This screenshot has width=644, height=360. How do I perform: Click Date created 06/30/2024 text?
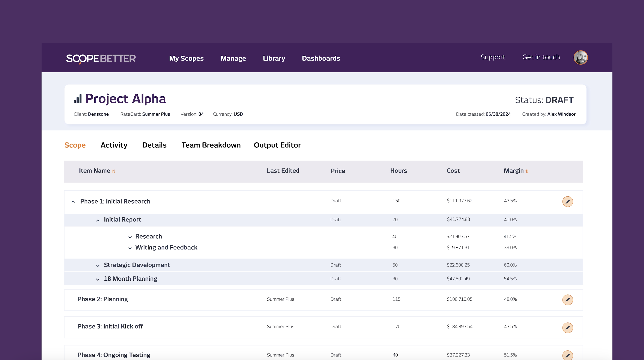[483, 114]
